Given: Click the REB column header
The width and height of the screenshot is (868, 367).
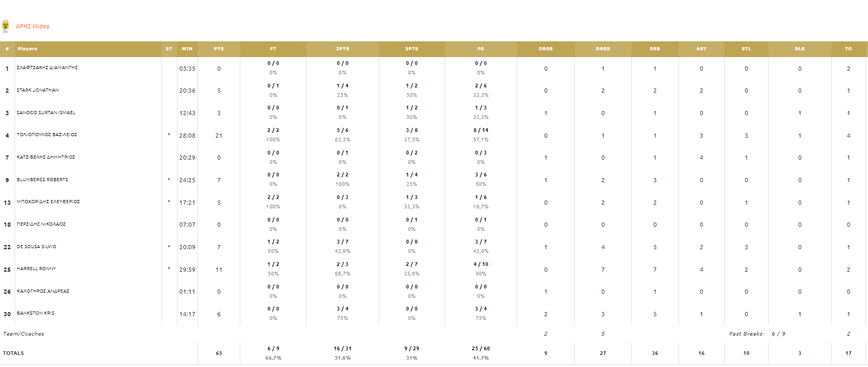Looking at the screenshot, I should [655, 49].
